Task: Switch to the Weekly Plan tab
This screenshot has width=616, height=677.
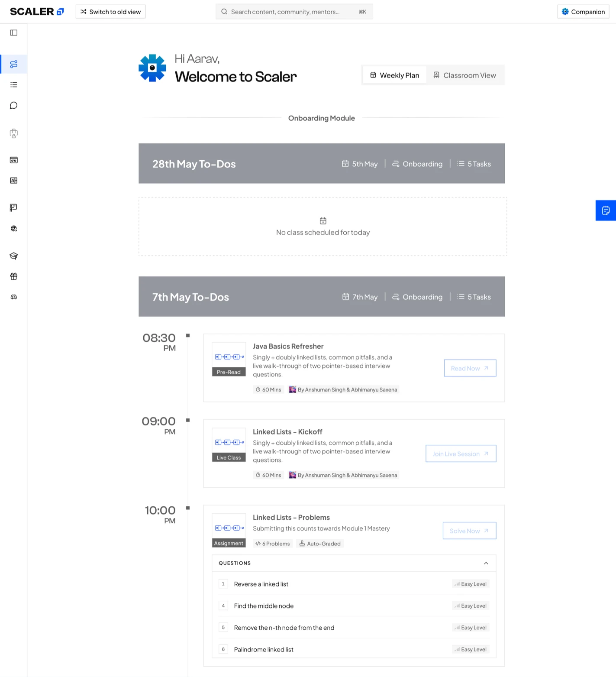Action: tap(395, 75)
